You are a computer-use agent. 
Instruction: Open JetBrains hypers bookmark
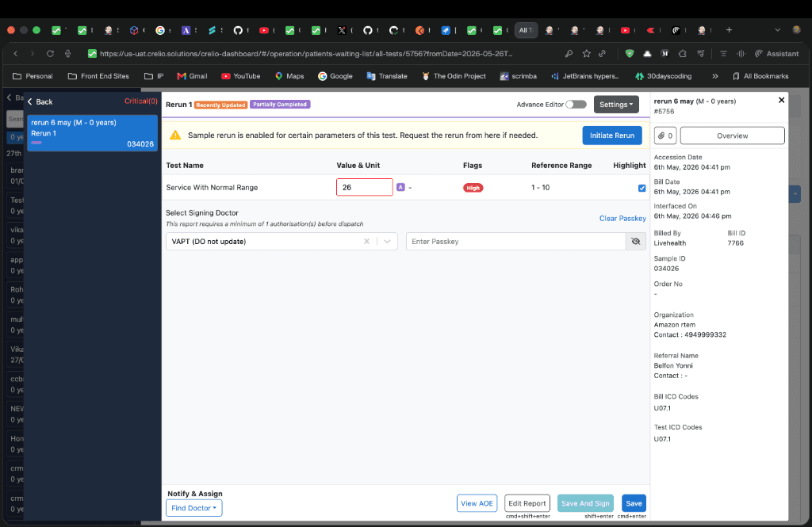click(x=584, y=76)
